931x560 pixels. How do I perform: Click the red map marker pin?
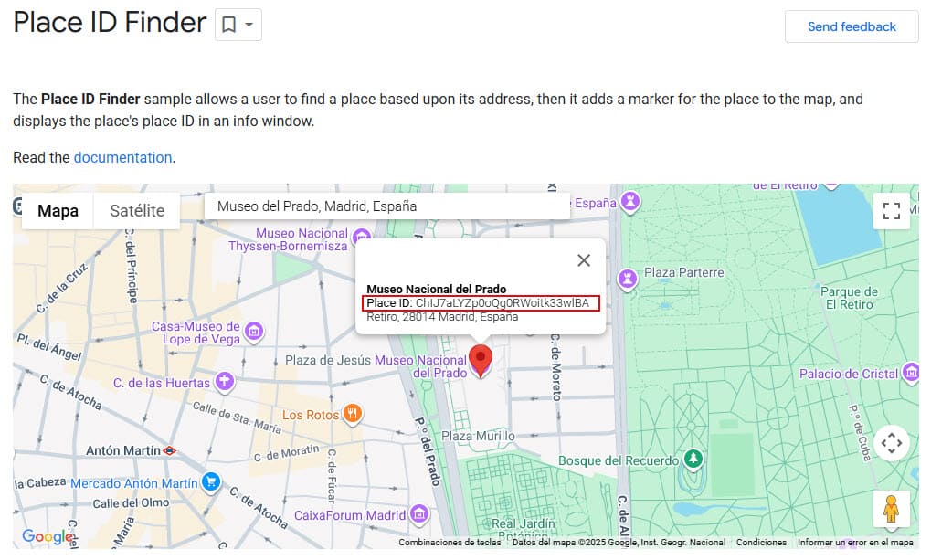click(481, 361)
